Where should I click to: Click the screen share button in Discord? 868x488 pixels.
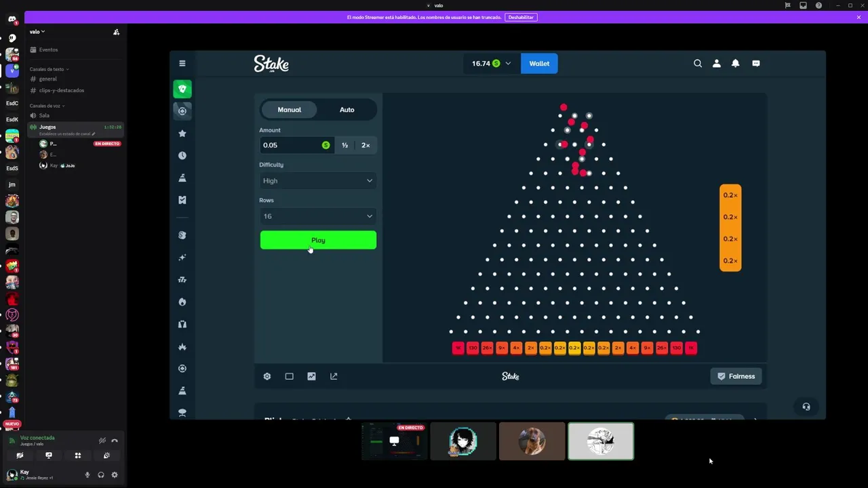click(x=49, y=455)
